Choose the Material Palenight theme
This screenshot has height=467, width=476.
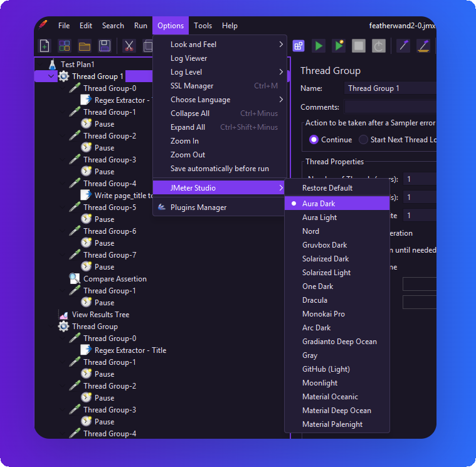pyautogui.click(x=337, y=424)
